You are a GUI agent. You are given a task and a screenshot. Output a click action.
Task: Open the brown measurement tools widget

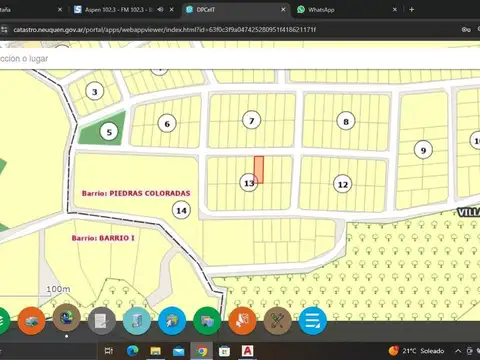[277, 321]
